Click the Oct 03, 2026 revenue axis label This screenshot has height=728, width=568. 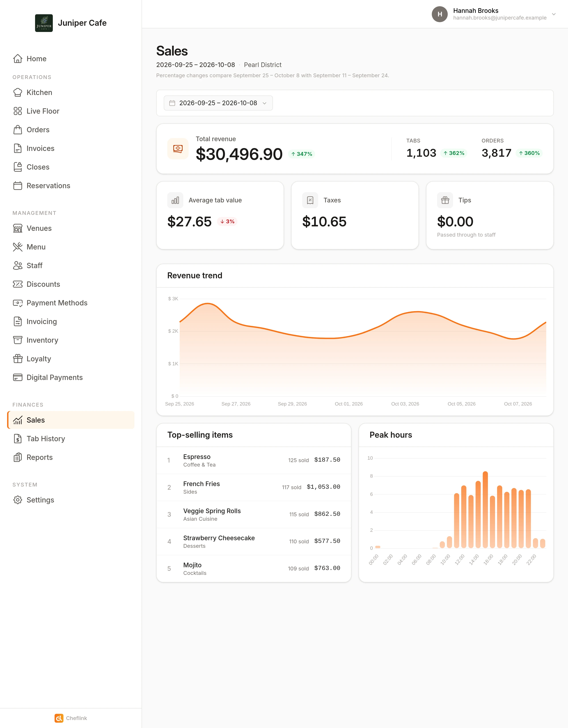(405, 404)
